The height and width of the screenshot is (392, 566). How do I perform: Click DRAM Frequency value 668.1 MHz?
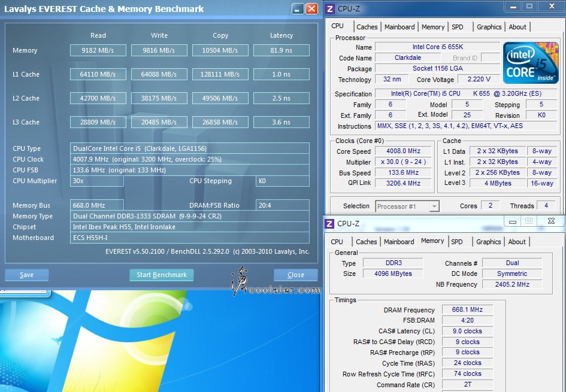[x=467, y=310]
